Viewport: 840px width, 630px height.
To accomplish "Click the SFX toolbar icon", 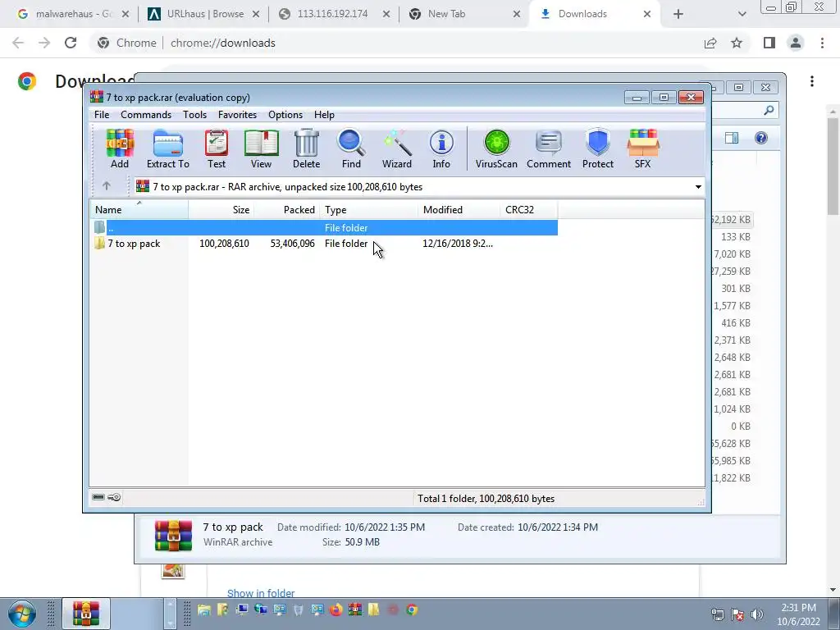I will click(643, 149).
